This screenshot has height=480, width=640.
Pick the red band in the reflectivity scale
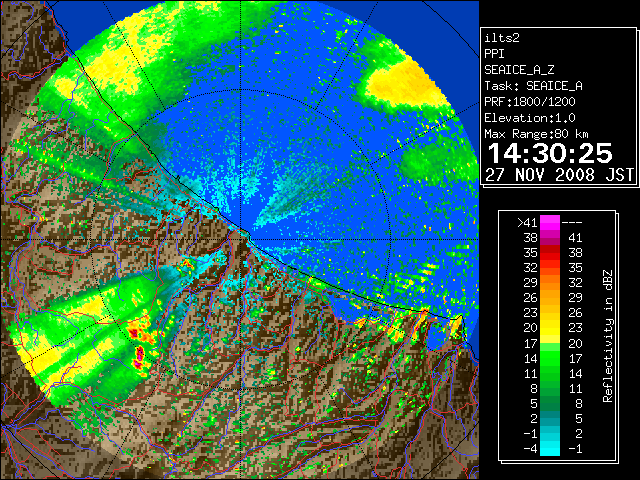pos(550,253)
